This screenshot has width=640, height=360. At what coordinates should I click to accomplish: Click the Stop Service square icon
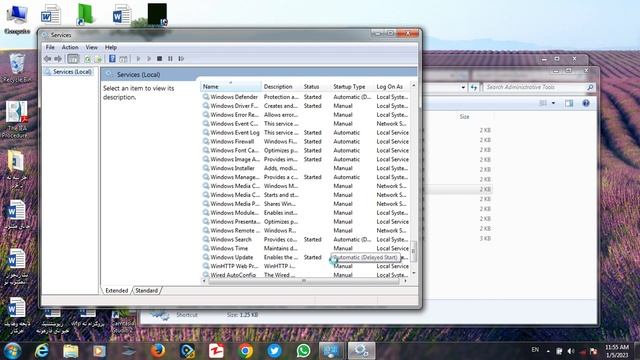coord(160,59)
